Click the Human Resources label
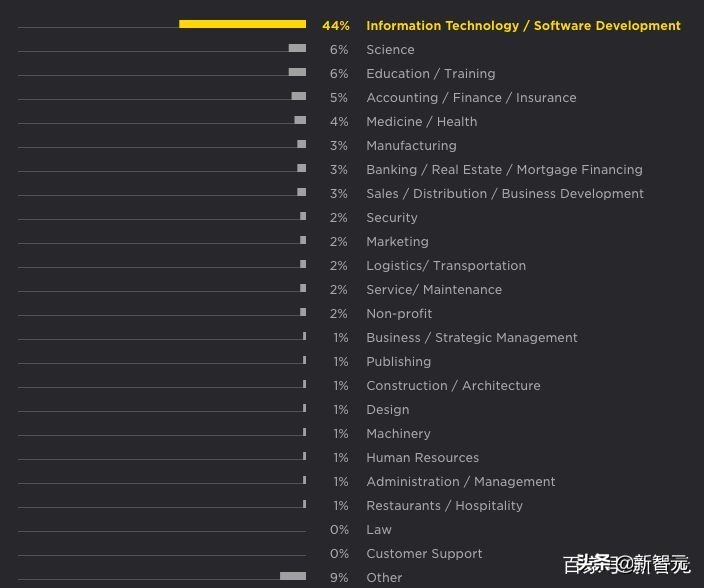Viewport: 704px width, 588px height. tap(422, 458)
